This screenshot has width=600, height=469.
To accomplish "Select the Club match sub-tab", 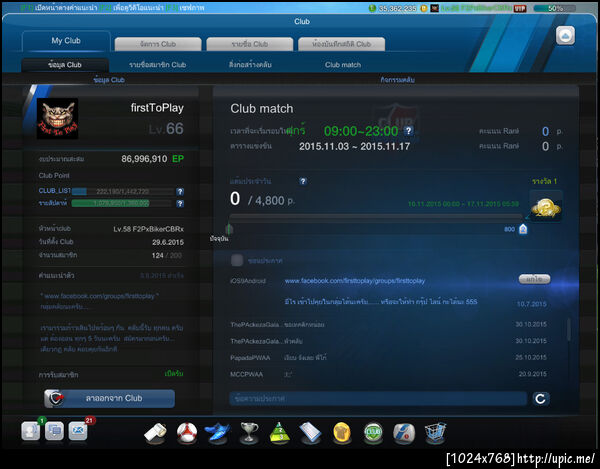I will click(343, 65).
